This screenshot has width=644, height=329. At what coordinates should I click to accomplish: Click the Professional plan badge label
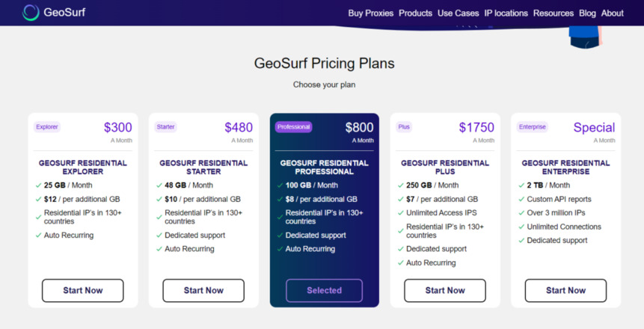[x=293, y=127]
